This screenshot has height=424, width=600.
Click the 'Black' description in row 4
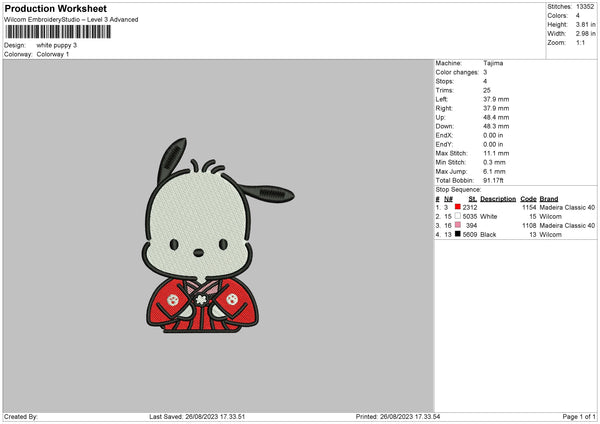click(x=488, y=235)
